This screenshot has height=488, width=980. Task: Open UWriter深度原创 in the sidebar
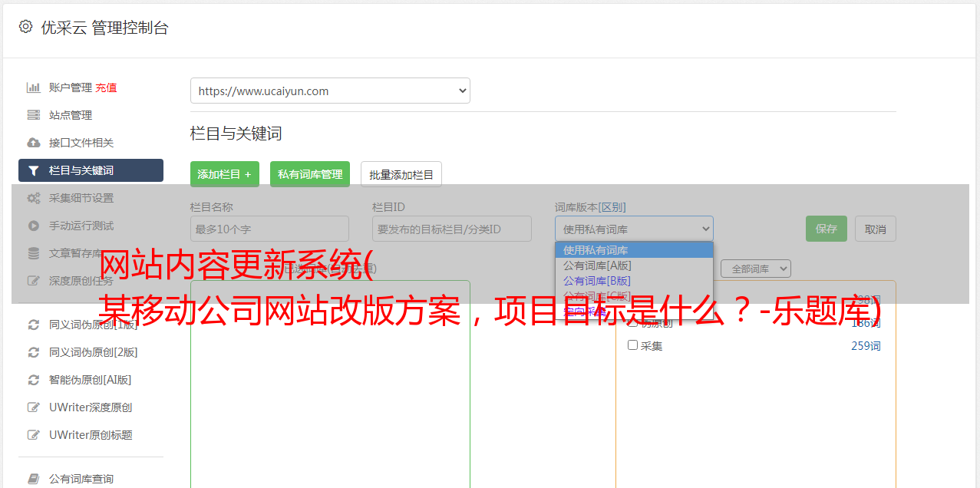91,407
